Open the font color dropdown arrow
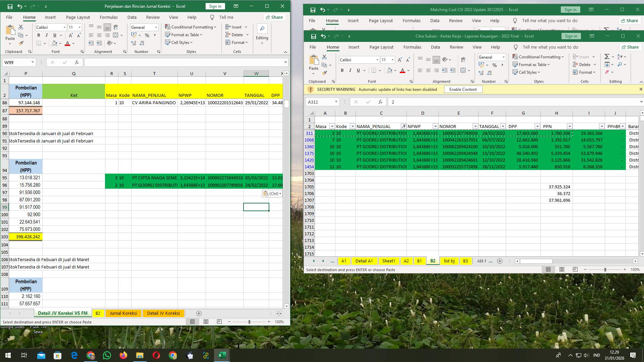This screenshot has width=644, height=362. tap(409, 71)
